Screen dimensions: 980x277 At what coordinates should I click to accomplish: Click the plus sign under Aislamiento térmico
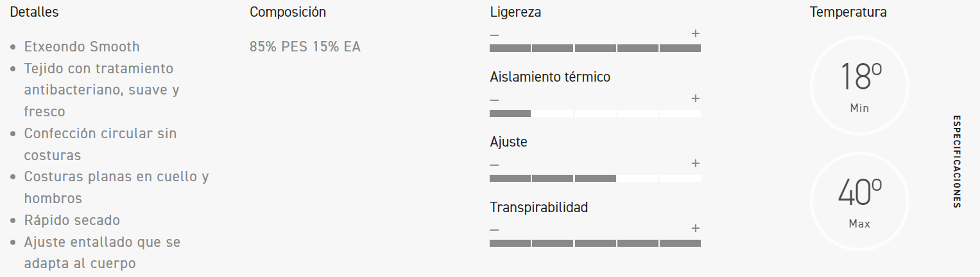[695, 98]
